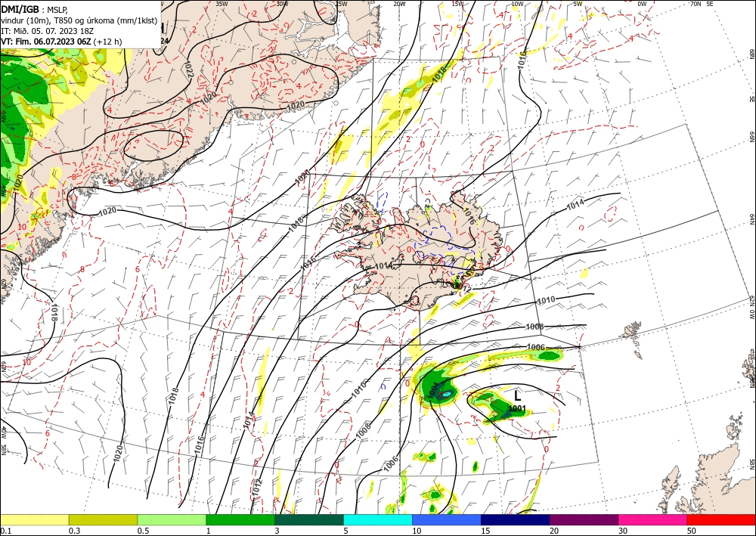Choose the navy 15–20 mm legend swatch
Image resolution: width=756 pixels, height=536 pixels.
[516, 519]
